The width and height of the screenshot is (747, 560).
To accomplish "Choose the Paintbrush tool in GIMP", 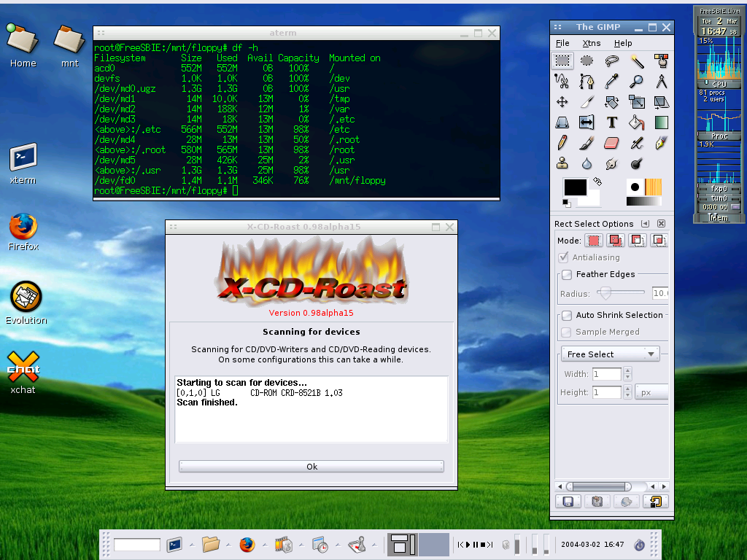I will (587, 143).
